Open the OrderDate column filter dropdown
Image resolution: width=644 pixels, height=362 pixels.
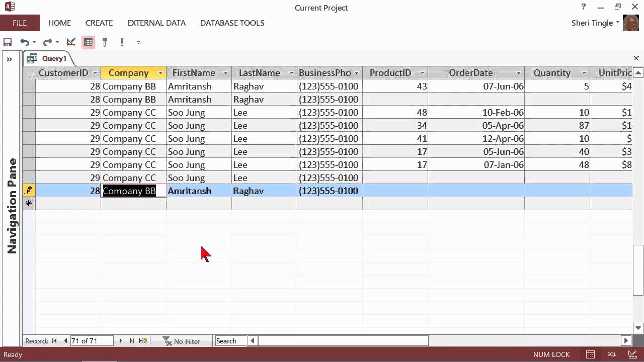519,73
